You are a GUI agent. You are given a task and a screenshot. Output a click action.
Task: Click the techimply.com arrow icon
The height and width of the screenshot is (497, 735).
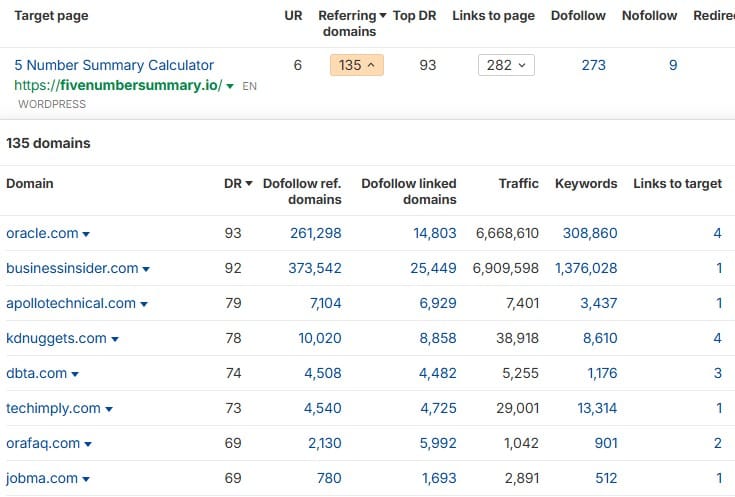click(109, 409)
